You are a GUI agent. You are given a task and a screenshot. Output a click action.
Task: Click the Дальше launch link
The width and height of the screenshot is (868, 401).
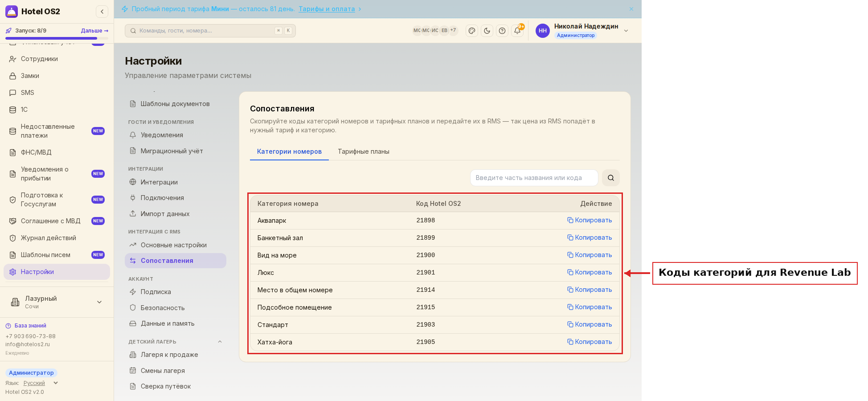coord(94,31)
